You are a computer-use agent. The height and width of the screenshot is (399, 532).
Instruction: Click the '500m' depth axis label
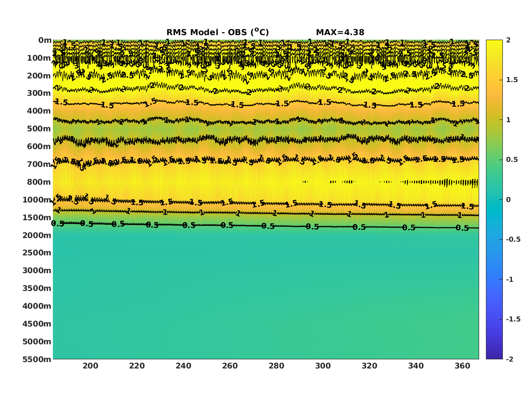click(x=39, y=129)
